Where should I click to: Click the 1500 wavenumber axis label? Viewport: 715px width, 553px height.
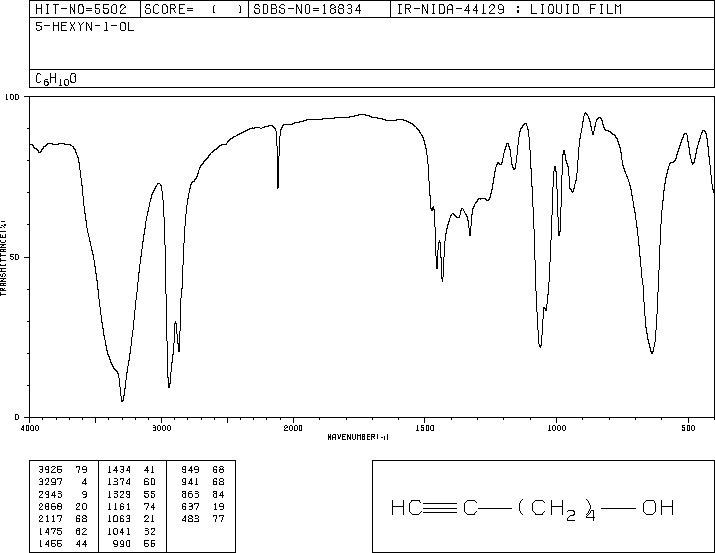tap(425, 428)
